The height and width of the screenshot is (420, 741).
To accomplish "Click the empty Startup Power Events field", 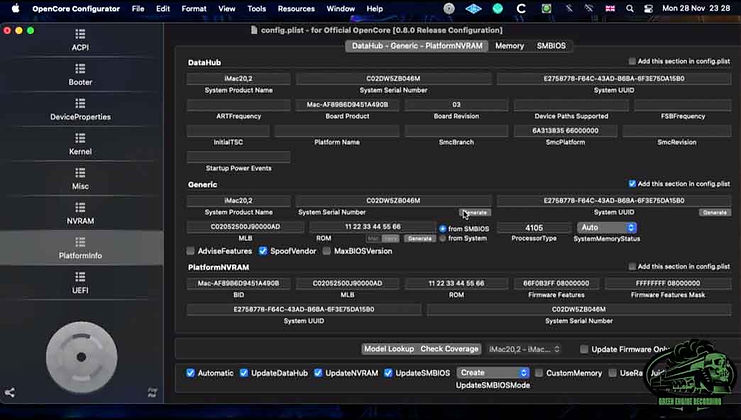I will pyautogui.click(x=239, y=156).
